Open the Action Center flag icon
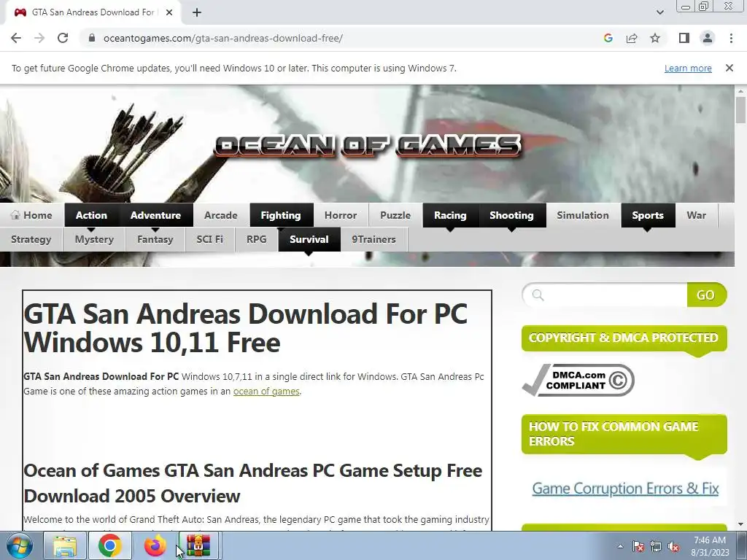747x560 pixels. [x=638, y=547]
